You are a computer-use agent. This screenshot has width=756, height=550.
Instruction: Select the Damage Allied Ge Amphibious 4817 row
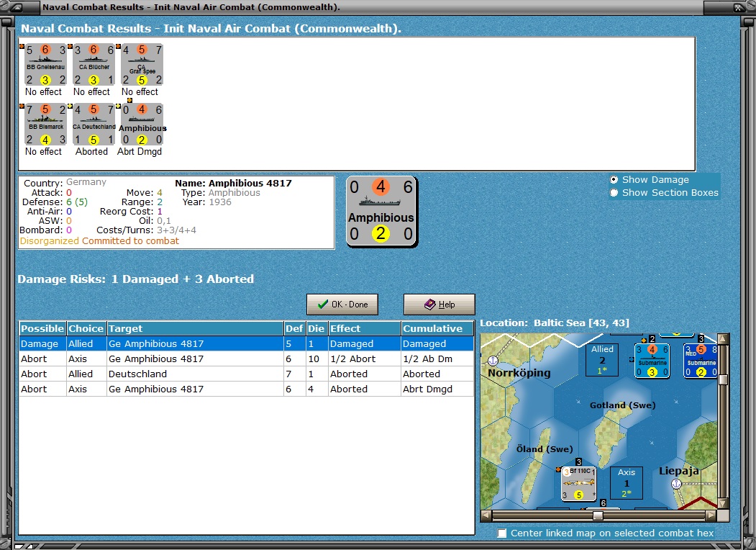pyautogui.click(x=247, y=343)
